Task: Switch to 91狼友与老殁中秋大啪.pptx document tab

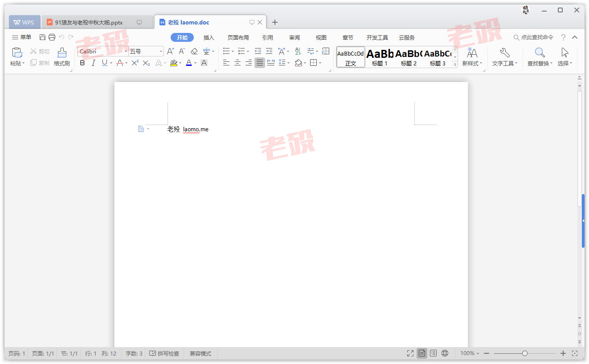Action: (x=97, y=22)
